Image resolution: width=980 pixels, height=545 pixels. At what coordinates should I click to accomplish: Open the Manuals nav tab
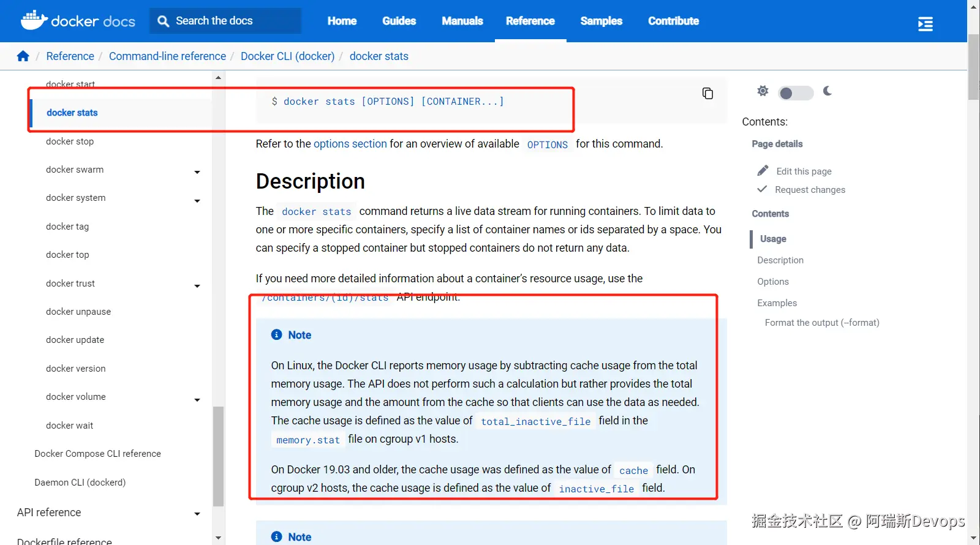462,21
